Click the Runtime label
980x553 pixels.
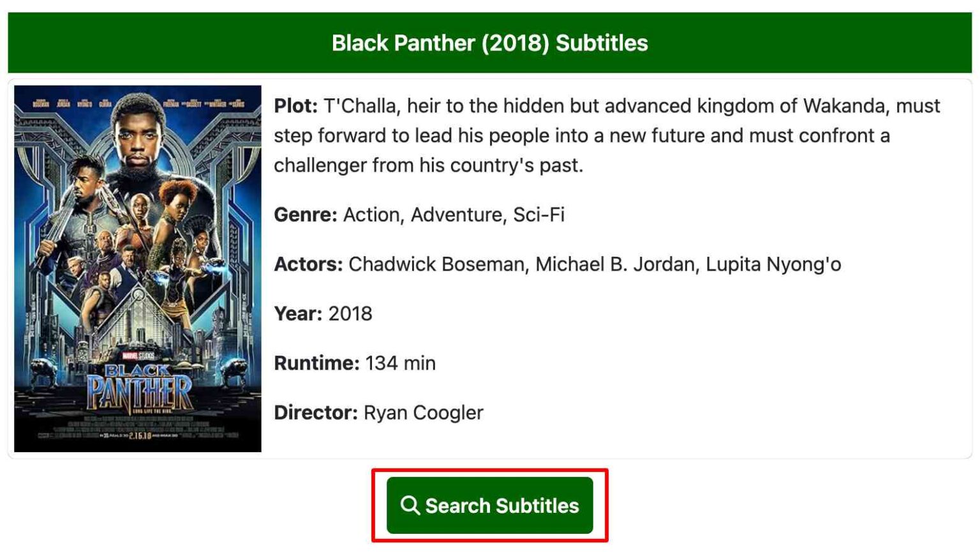[316, 363]
